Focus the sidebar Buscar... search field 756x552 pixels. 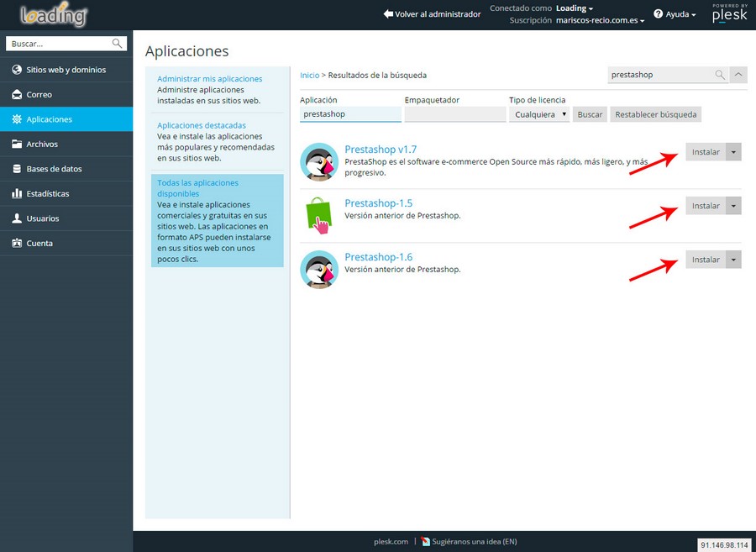pos(60,44)
